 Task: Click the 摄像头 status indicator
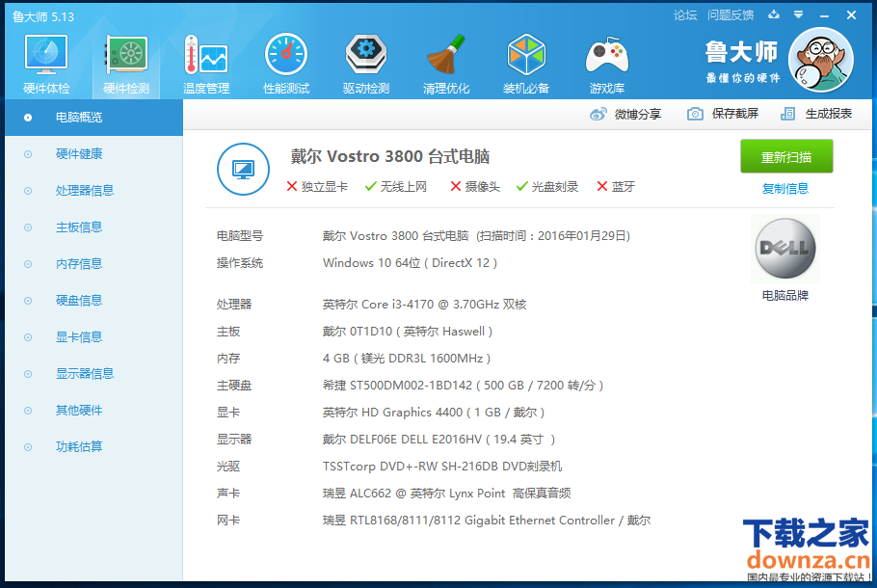475,187
